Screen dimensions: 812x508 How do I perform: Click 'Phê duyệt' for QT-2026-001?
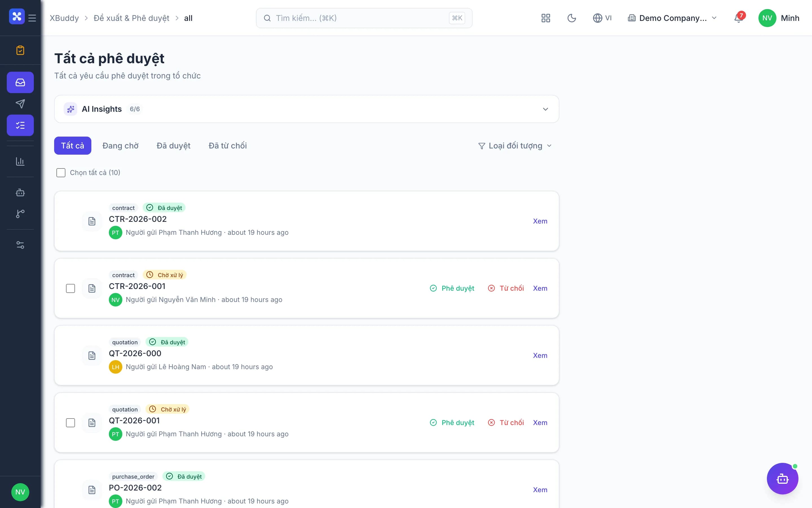click(452, 423)
